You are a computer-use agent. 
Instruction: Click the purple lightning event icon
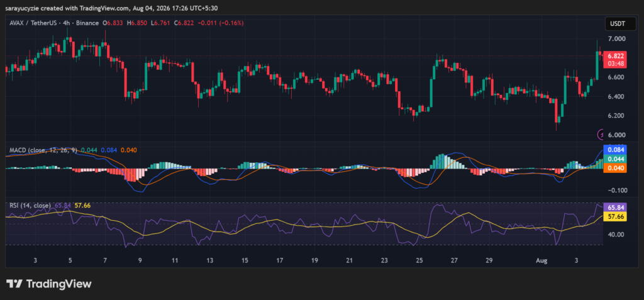click(x=601, y=134)
